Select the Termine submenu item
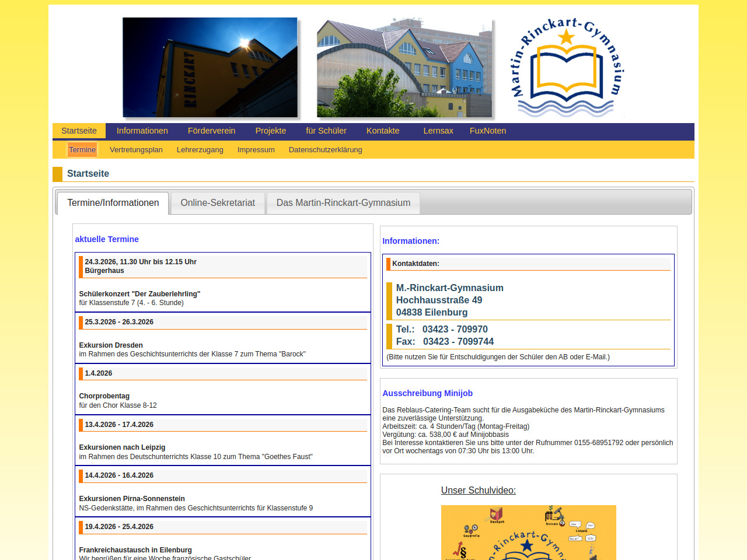747x560 pixels. click(82, 150)
